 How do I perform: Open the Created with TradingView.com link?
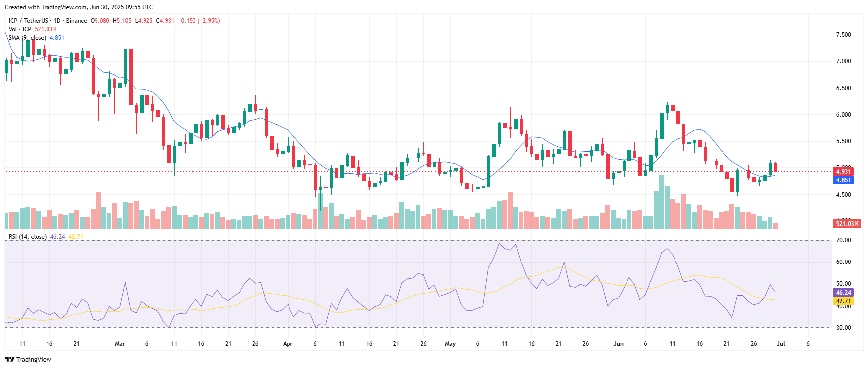pos(79,7)
